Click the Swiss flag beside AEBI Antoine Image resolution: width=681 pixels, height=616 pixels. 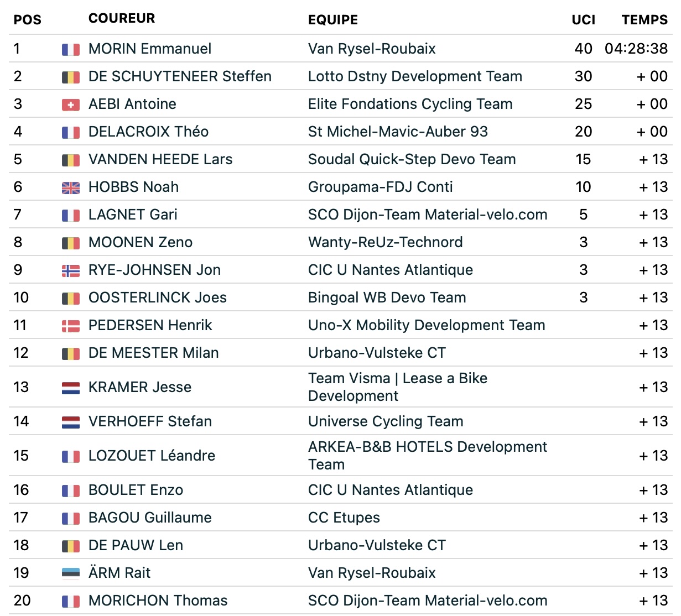[70, 105]
